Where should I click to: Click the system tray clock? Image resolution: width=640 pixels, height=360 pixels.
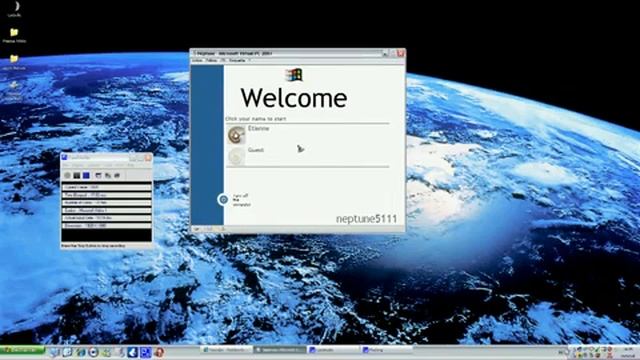pos(627,352)
